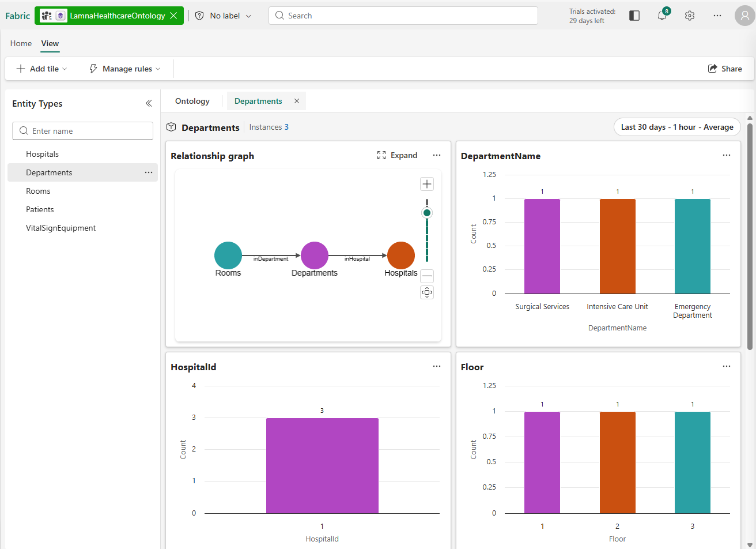Open the Fabric settings gear
This screenshot has height=549, width=756.
(689, 16)
